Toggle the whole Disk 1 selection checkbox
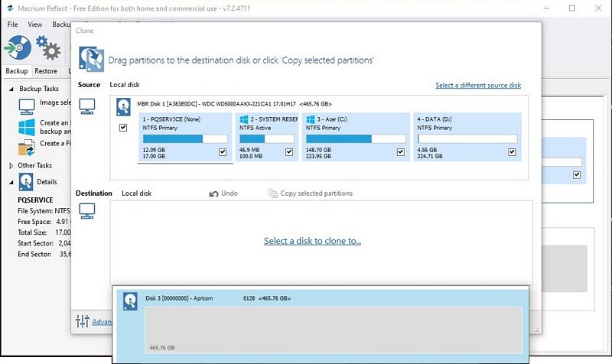Viewport: 612px width, 364px height. coord(123,128)
